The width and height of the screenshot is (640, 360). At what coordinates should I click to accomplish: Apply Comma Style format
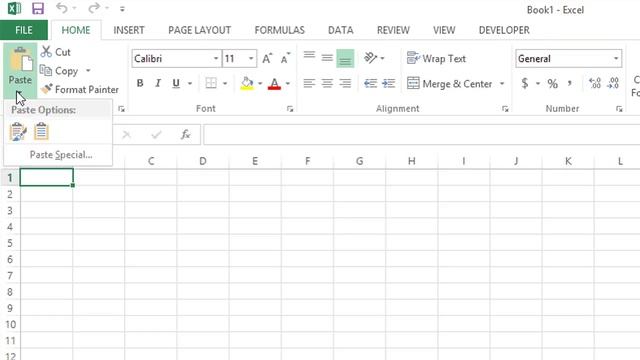[569, 83]
